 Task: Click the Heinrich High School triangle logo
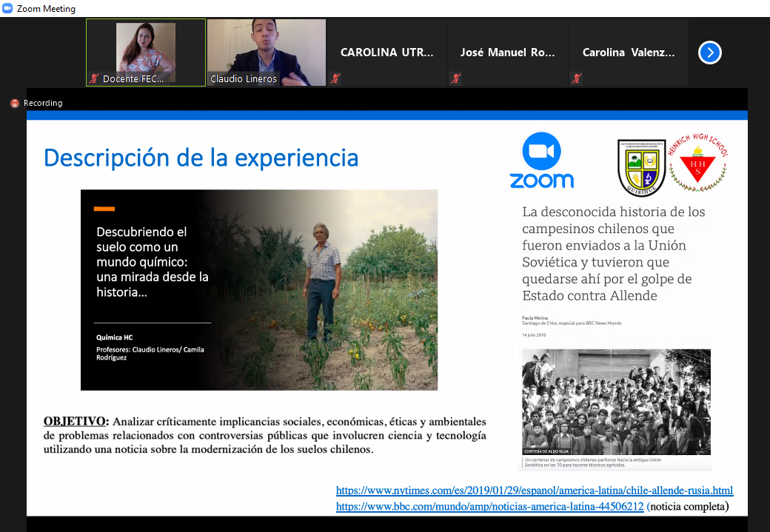click(697, 164)
